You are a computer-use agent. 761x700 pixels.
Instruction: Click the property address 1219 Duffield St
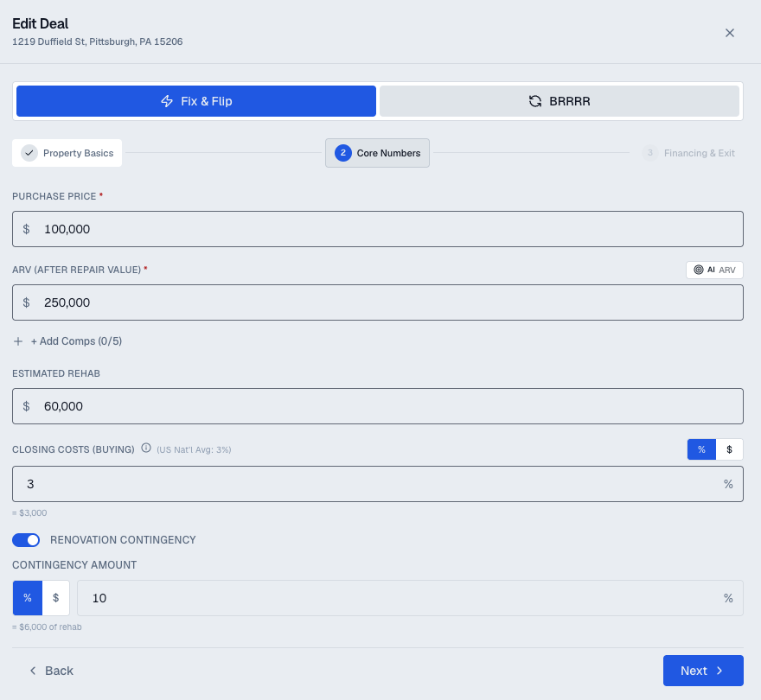(98, 41)
